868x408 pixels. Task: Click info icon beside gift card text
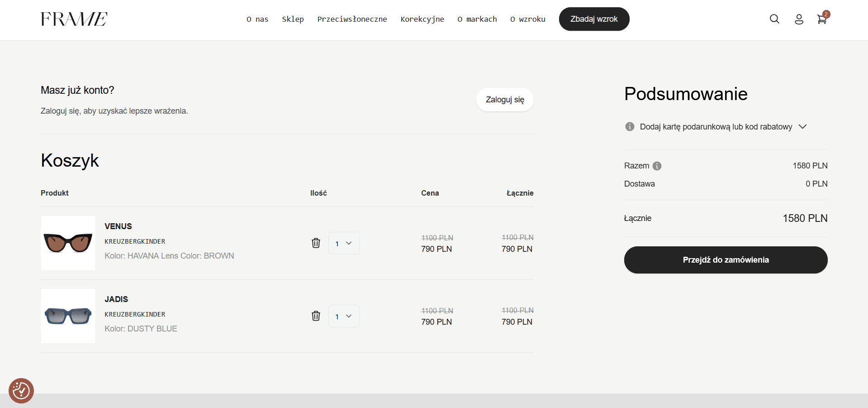tap(630, 127)
